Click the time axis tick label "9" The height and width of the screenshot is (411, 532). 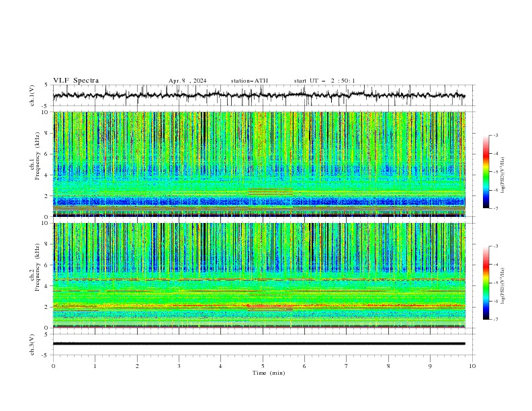(x=431, y=366)
